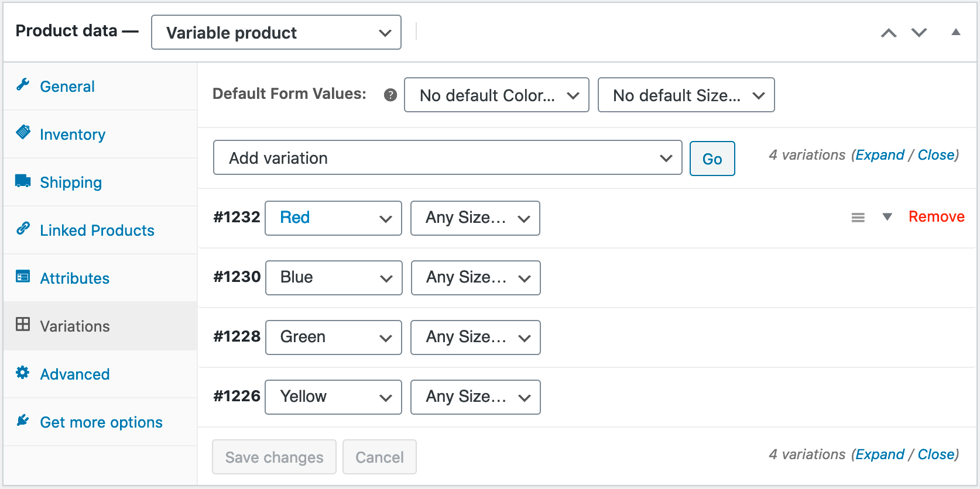Collapse the Product data panel with the triangle
Screen dimensions: 980x489
955,32
